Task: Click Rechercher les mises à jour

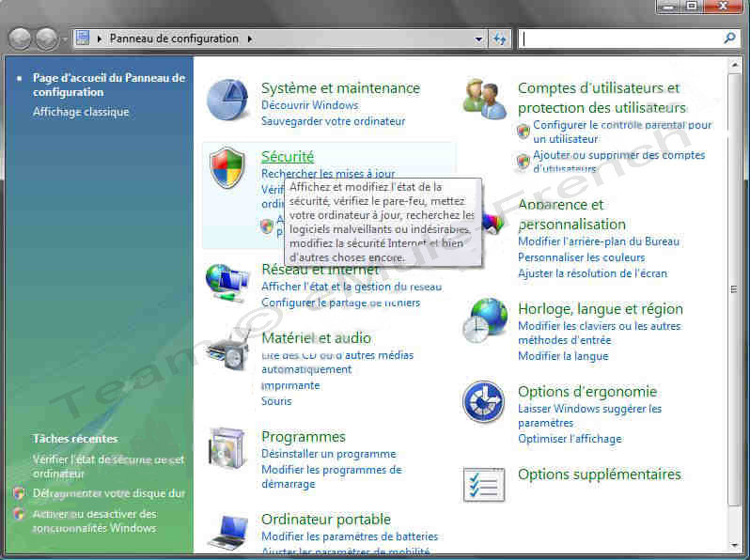Action: tap(328, 173)
